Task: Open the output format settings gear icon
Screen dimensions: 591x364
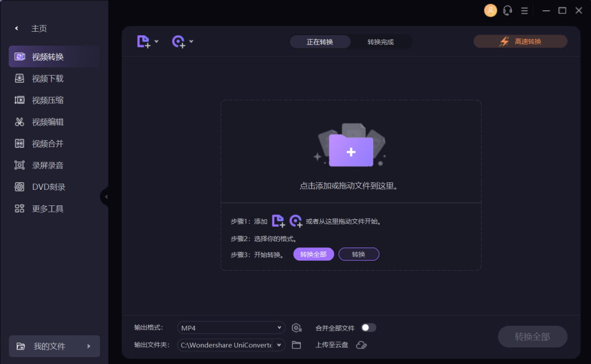Action: click(x=297, y=328)
